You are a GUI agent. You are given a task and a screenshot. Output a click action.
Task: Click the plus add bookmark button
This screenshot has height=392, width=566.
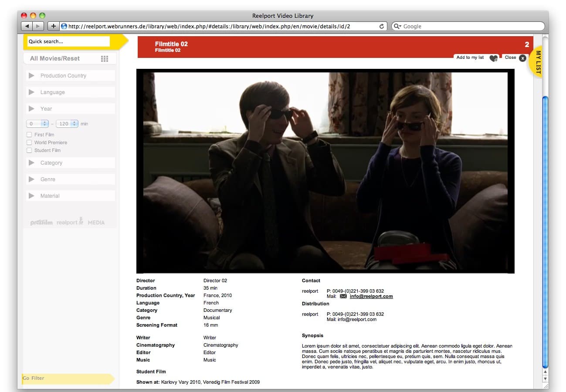click(x=53, y=26)
